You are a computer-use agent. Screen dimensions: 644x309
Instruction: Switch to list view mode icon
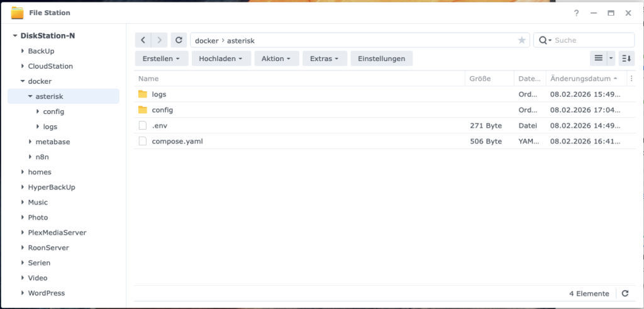click(599, 59)
